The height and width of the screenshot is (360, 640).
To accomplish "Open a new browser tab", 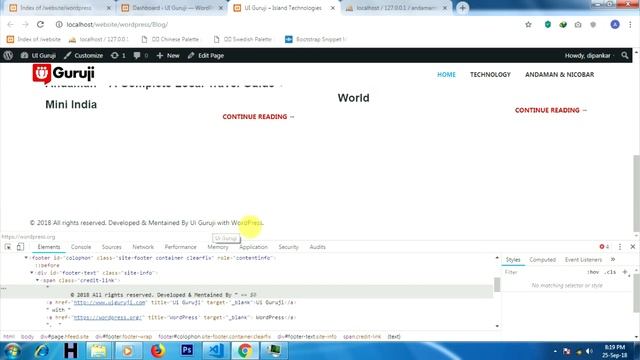I will (x=462, y=8).
